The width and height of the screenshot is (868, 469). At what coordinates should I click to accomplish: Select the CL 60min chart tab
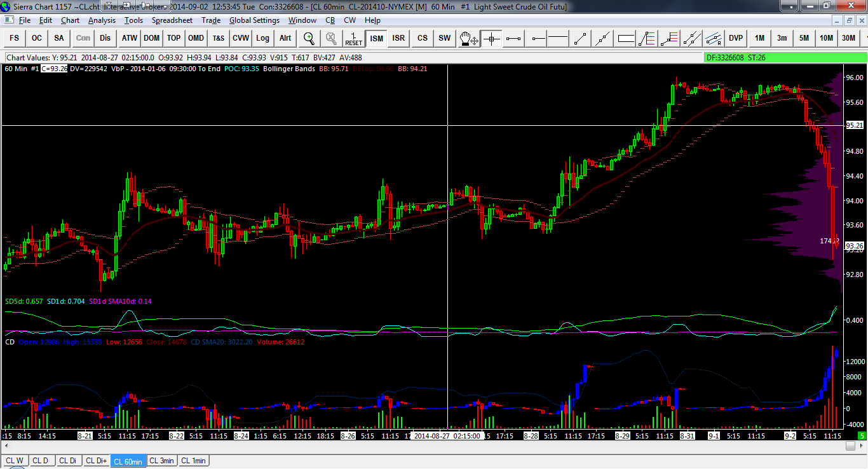128,461
